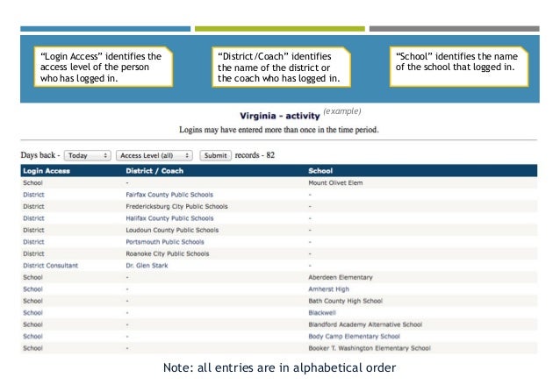Click the District Consultant access link
This screenshot has width=560, height=392.
50,266
